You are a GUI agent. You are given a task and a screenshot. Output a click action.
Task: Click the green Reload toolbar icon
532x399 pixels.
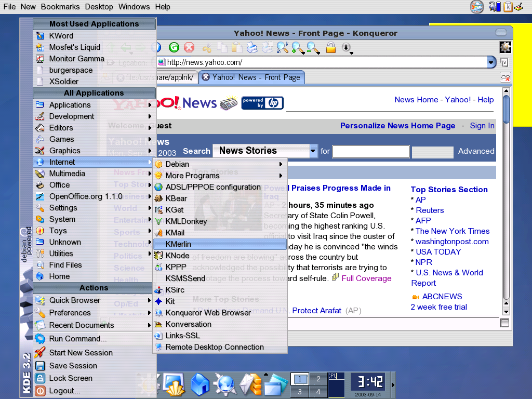pos(174,47)
